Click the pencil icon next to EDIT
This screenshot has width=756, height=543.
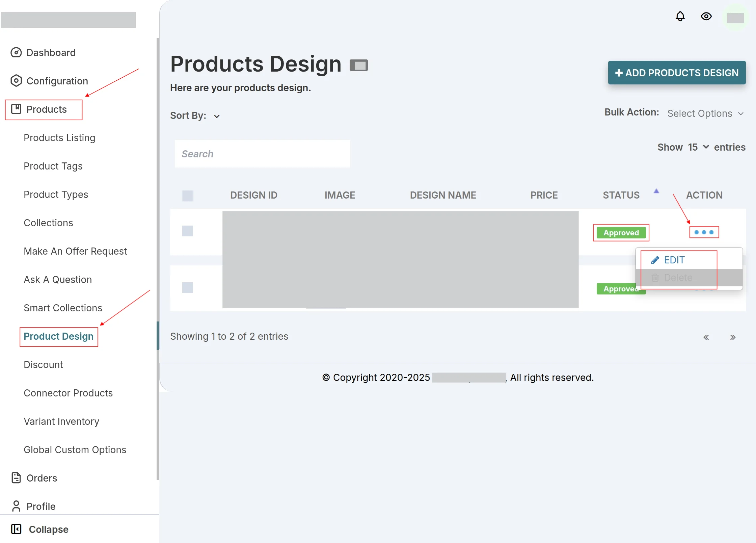655,260
